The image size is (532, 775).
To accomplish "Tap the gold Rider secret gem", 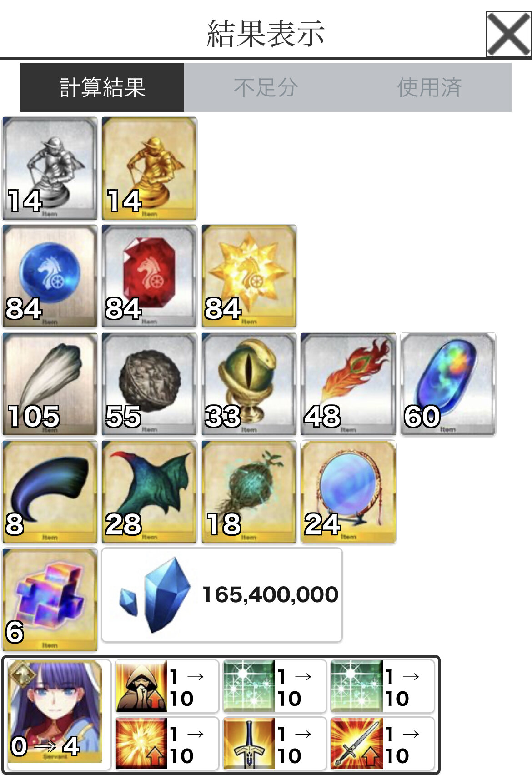I will (249, 276).
